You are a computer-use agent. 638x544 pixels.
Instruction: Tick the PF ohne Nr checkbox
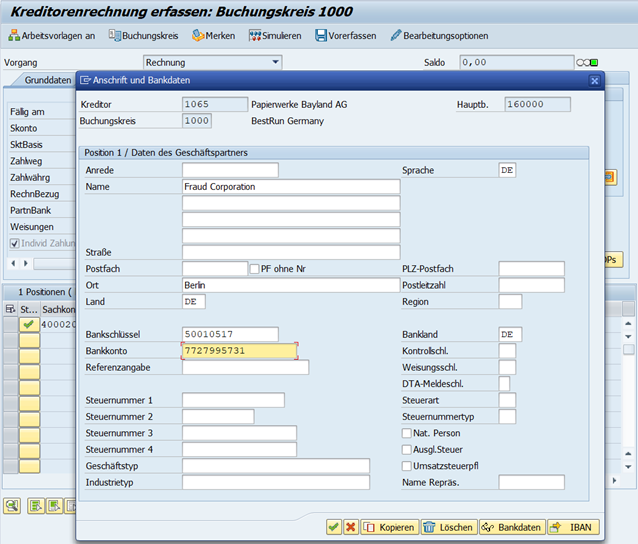254,269
